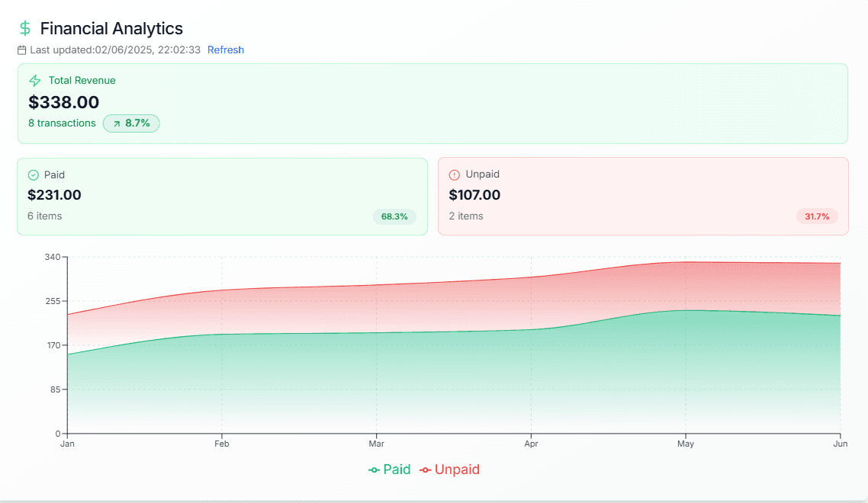Toggle the Unpaid series in chart legend
The width and height of the screenshot is (868, 503).
coord(449,469)
